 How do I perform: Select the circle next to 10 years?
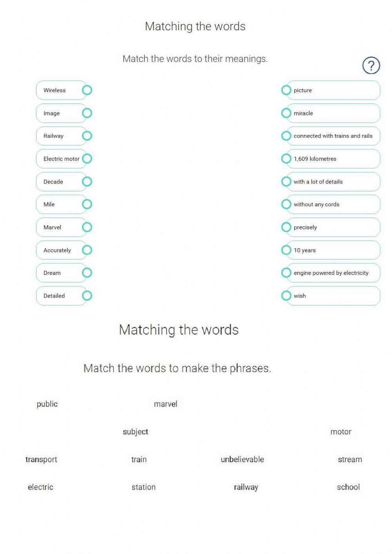[286, 250]
